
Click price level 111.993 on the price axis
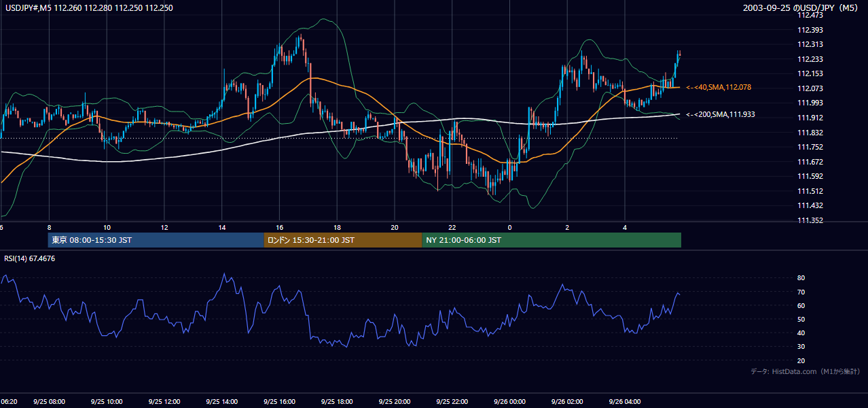(810, 103)
